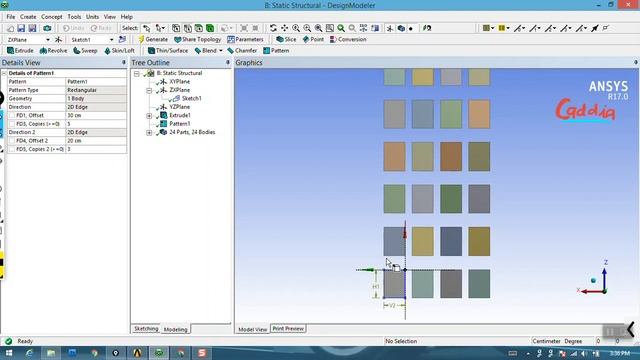The height and width of the screenshot is (360, 640).
Task: Select the Pan view tool
Action: coord(284,28)
